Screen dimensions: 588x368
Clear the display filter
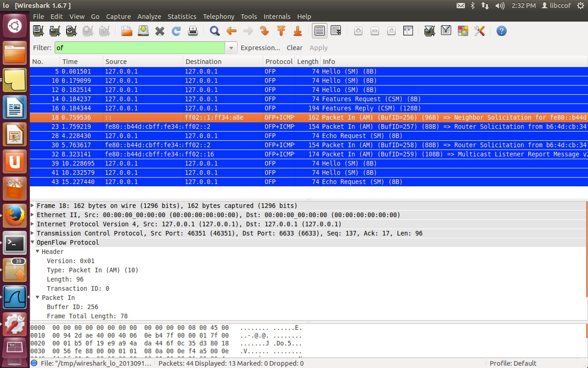pos(294,48)
